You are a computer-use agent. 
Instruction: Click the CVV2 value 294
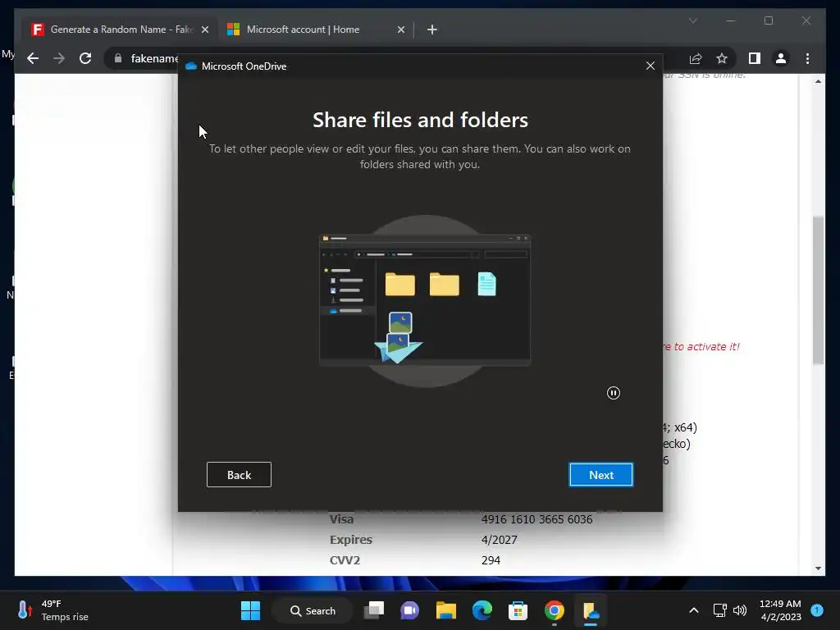tap(491, 559)
